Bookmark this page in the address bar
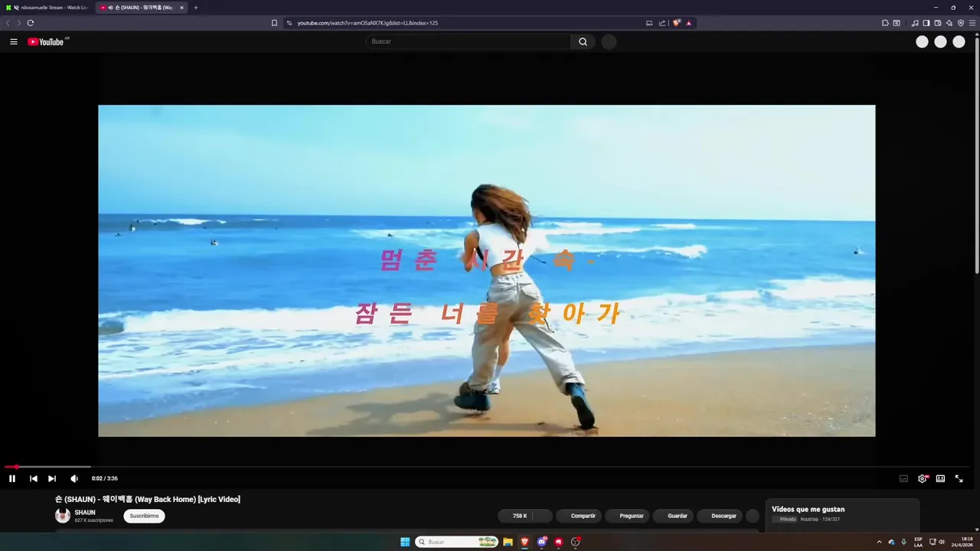Viewport: 980px width, 551px height. [274, 23]
